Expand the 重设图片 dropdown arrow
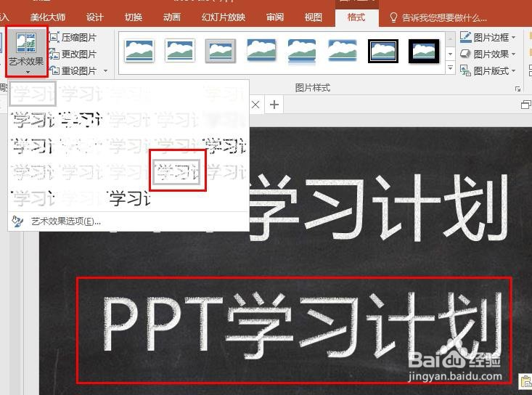 [x=105, y=70]
